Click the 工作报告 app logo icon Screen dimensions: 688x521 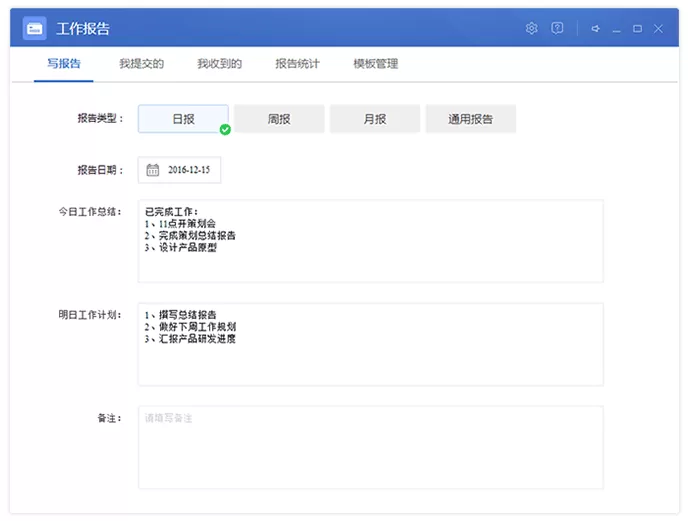(34, 29)
